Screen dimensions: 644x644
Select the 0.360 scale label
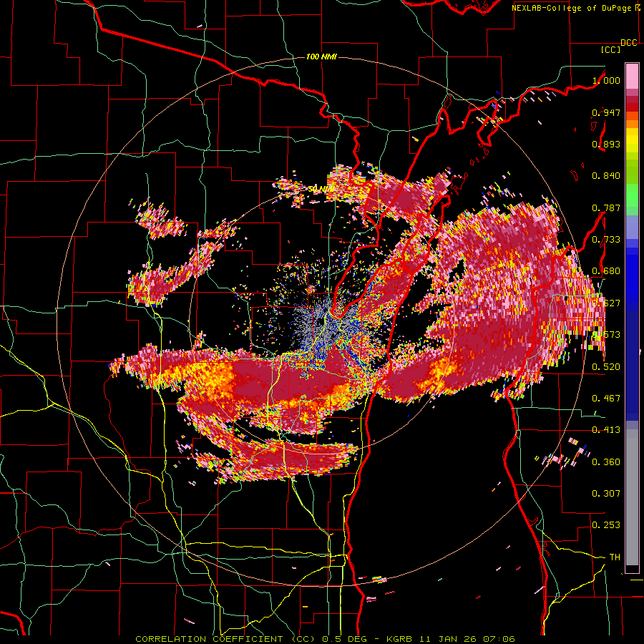(x=606, y=462)
